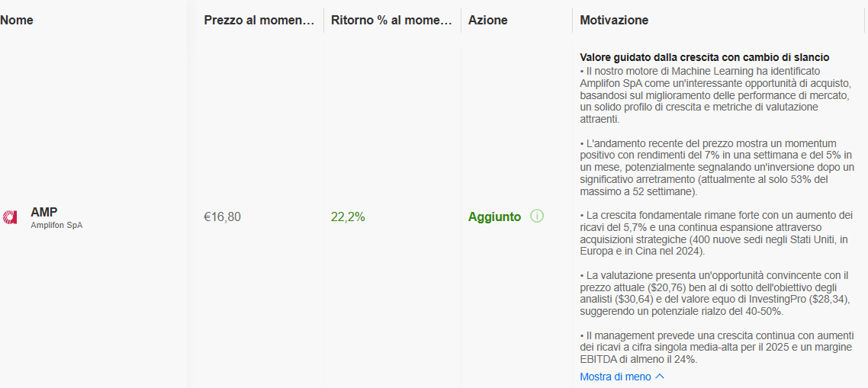Screen dimensions: 868x388
Task: Open the AMP ticker symbol
Action: [x=44, y=211]
